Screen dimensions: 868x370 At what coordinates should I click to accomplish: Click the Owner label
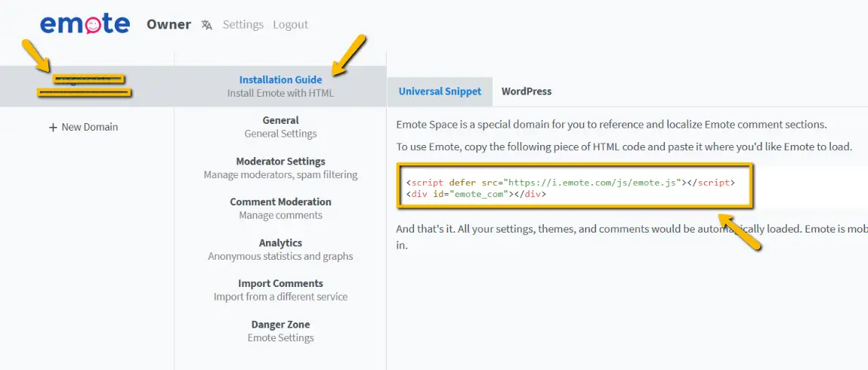point(168,25)
